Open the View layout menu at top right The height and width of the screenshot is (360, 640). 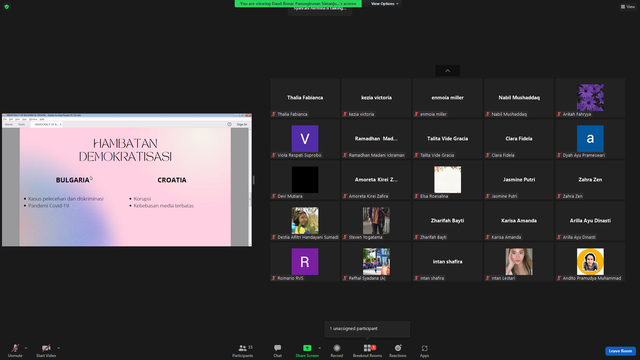tap(628, 7)
